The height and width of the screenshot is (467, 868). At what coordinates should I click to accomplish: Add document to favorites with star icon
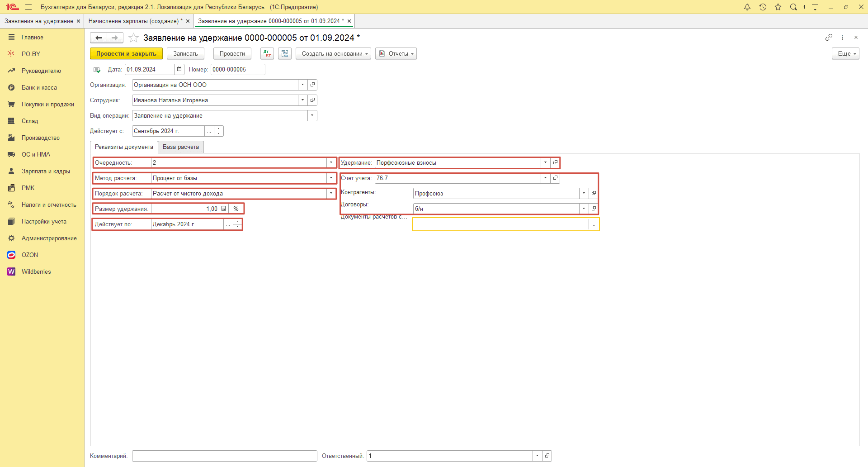[133, 38]
